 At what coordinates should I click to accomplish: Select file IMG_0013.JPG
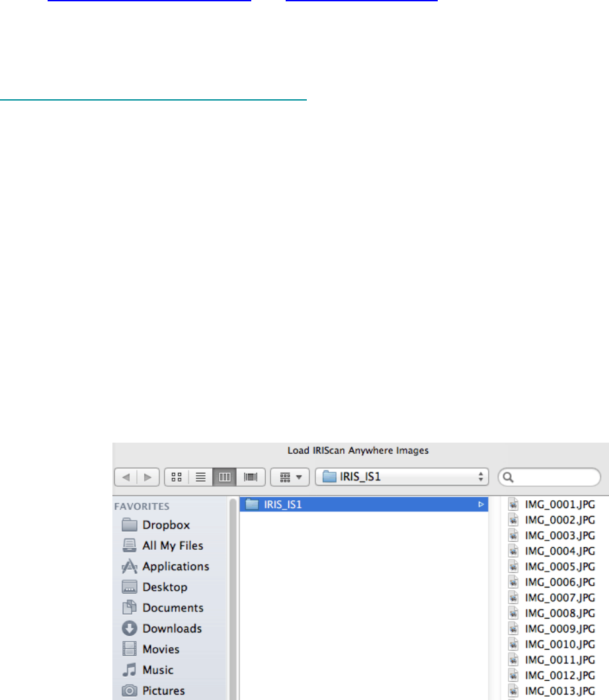pyautogui.click(x=552, y=691)
